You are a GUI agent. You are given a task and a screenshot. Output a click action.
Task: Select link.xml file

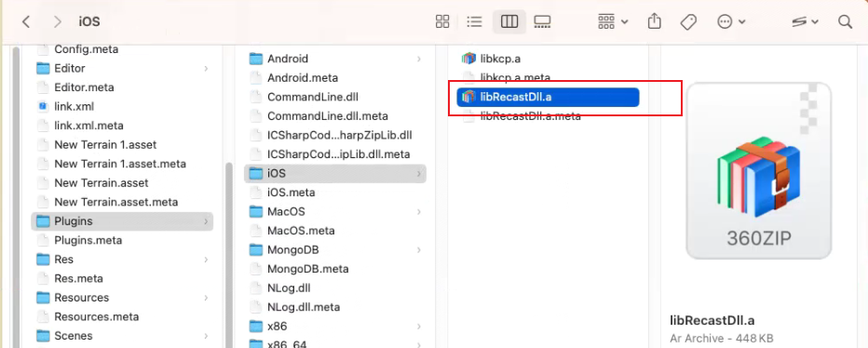122,106
